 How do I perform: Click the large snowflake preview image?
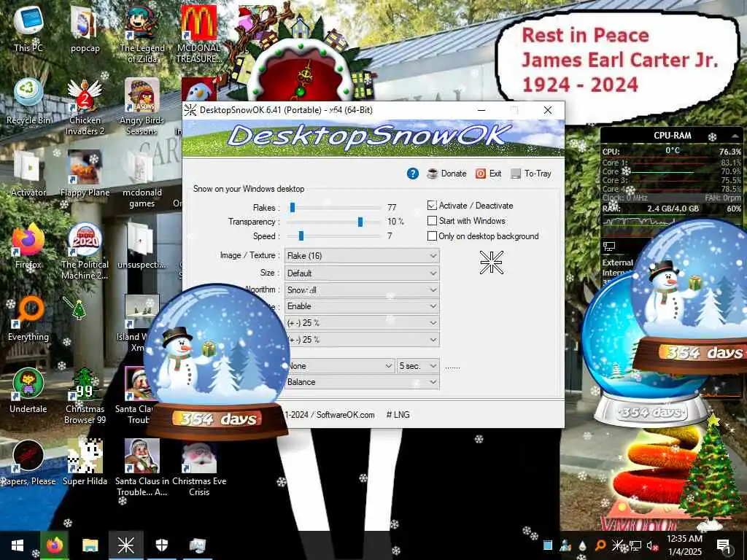pyautogui.click(x=491, y=262)
